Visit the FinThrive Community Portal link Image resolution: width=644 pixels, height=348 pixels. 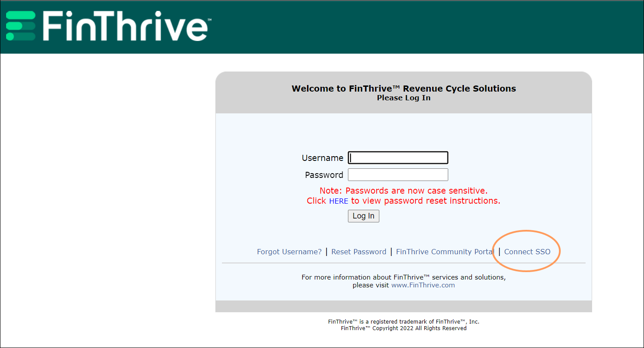(444, 252)
